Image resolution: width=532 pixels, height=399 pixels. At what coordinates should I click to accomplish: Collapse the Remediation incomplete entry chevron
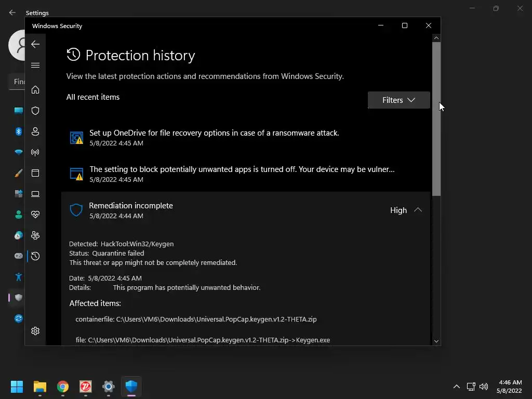(x=418, y=210)
